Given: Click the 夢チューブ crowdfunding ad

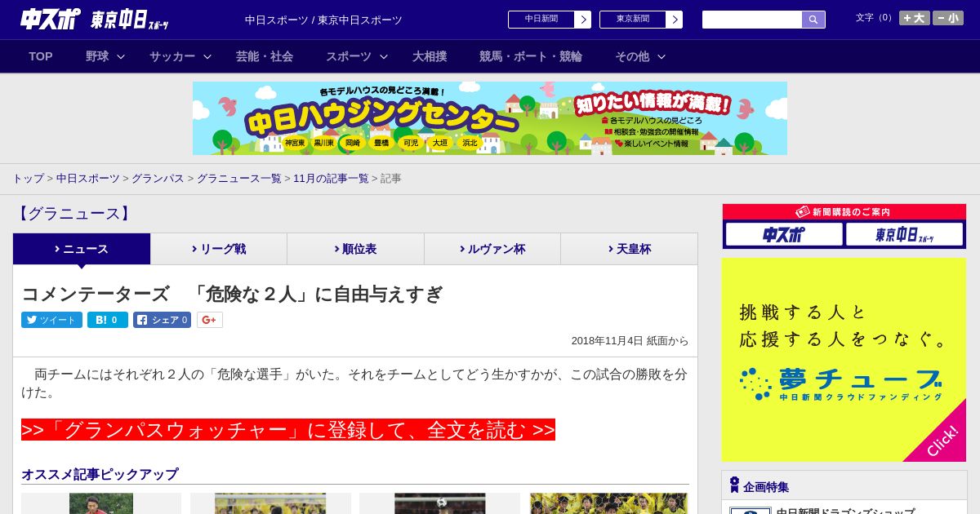Looking at the screenshot, I should [x=844, y=360].
